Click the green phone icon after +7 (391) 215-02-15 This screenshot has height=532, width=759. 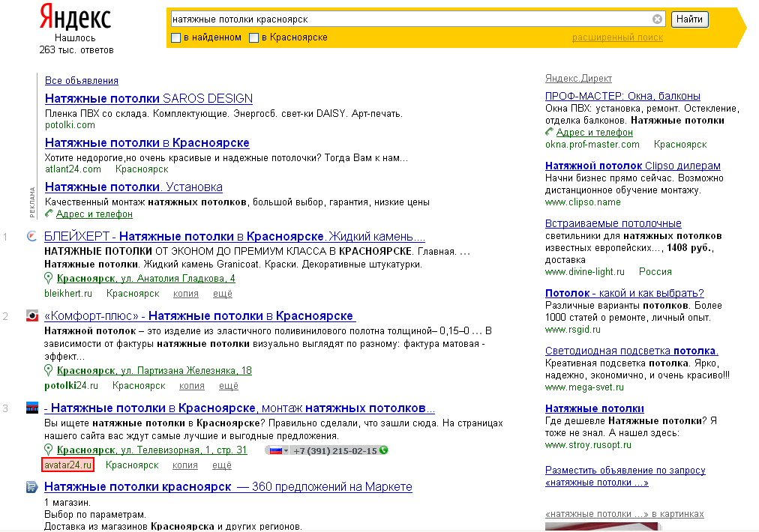(384, 450)
